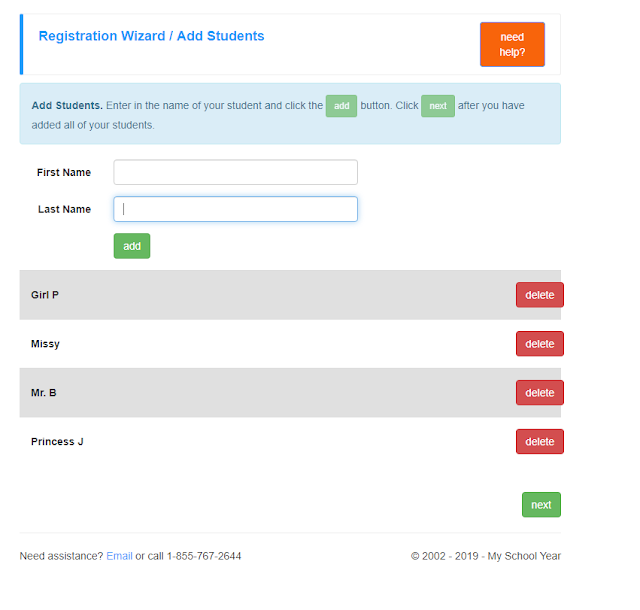Delete the Princess J entry

(540, 441)
